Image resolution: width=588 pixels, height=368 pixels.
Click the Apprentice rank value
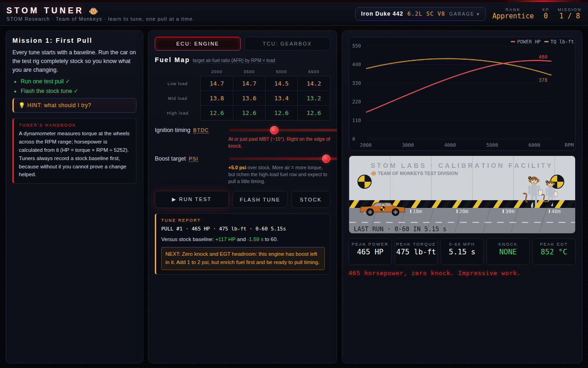click(x=513, y=16)
